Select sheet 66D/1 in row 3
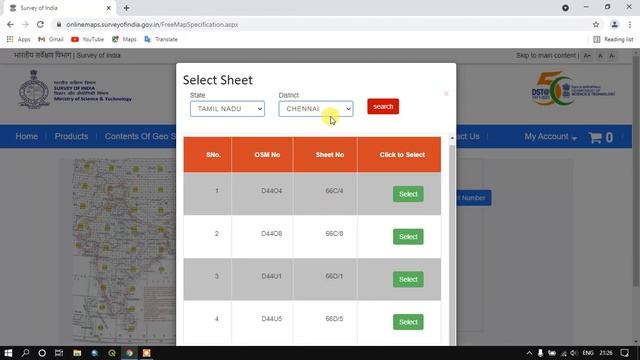 (x=408, y=280)
